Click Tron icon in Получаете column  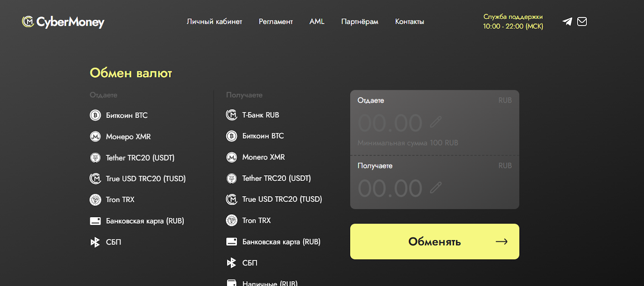pyautogui.click(x=232, y=220)
